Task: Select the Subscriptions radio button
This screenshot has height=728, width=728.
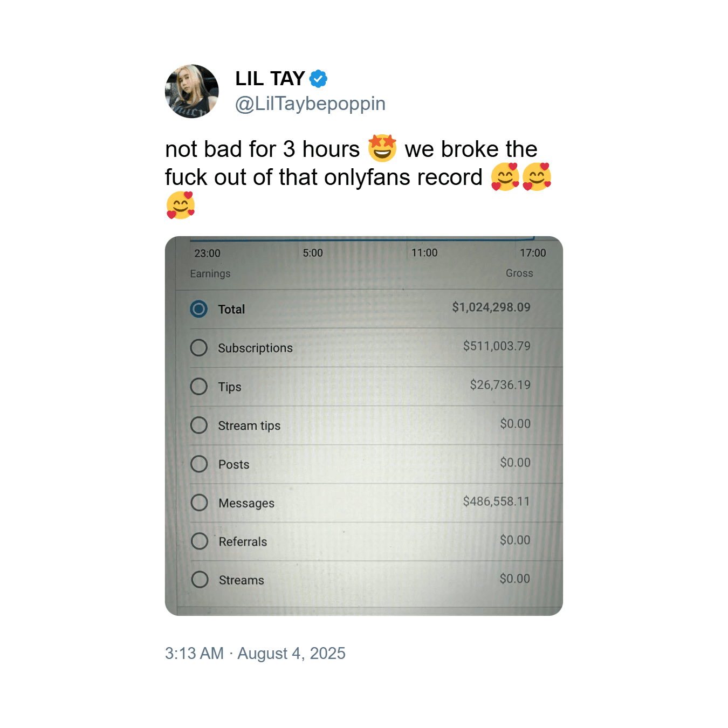Action: 199,348
